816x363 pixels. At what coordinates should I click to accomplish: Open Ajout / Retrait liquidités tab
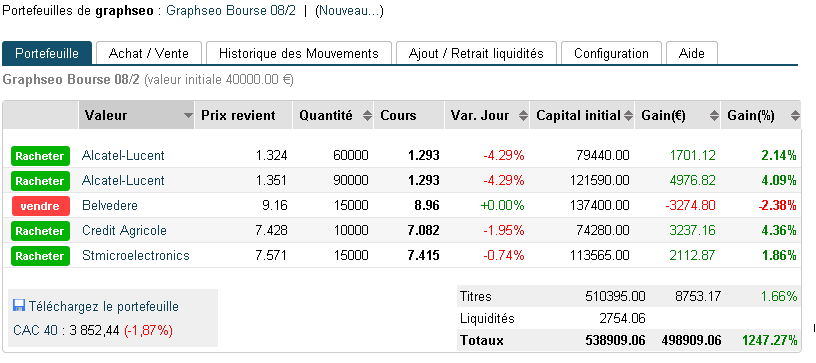(476, 54)
